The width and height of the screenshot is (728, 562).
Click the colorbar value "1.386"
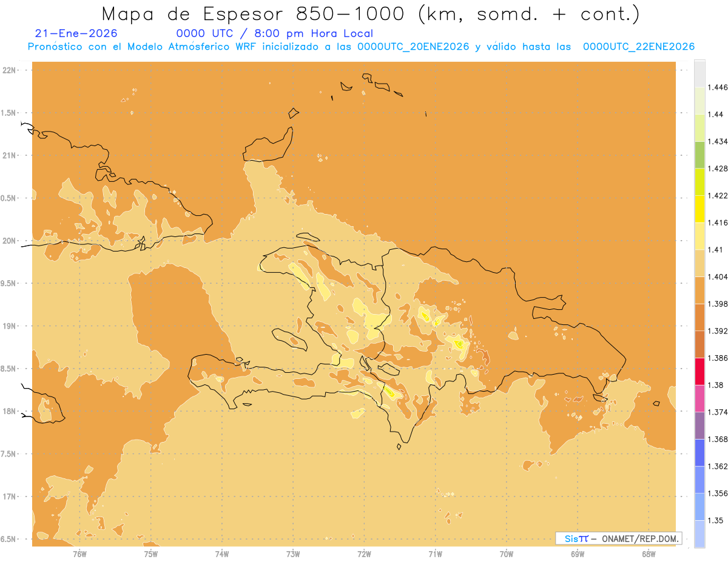(718, 358)
